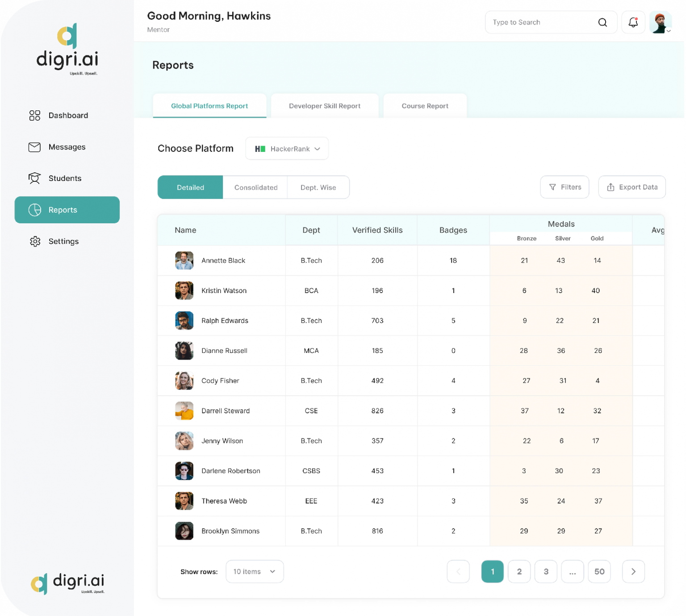Open the user profile avatar menu

click(x=660, y=22)
